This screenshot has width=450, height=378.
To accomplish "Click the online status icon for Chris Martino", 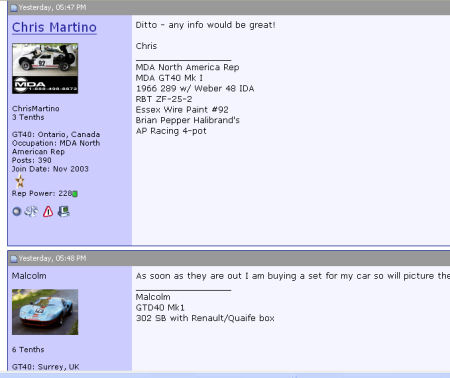I will (x=17, y=212).
